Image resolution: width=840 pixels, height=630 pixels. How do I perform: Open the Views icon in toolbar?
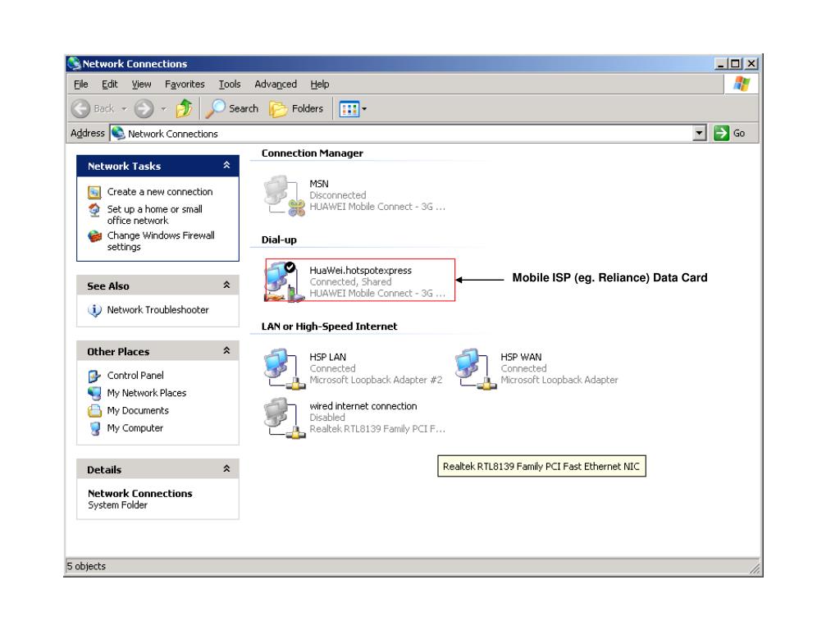click(349, 109)
